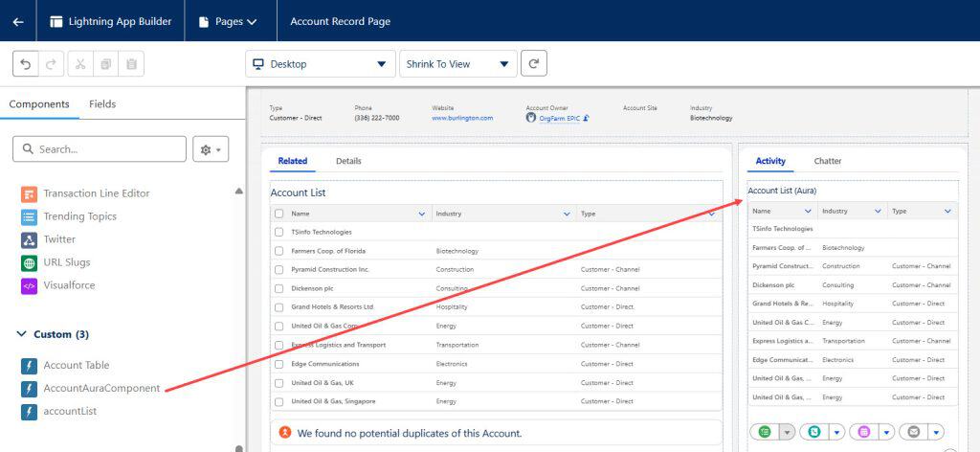Check the TSinfo Technologies row checkbox
Viewport: 980px width, 452px height.
tap(278, 232)
